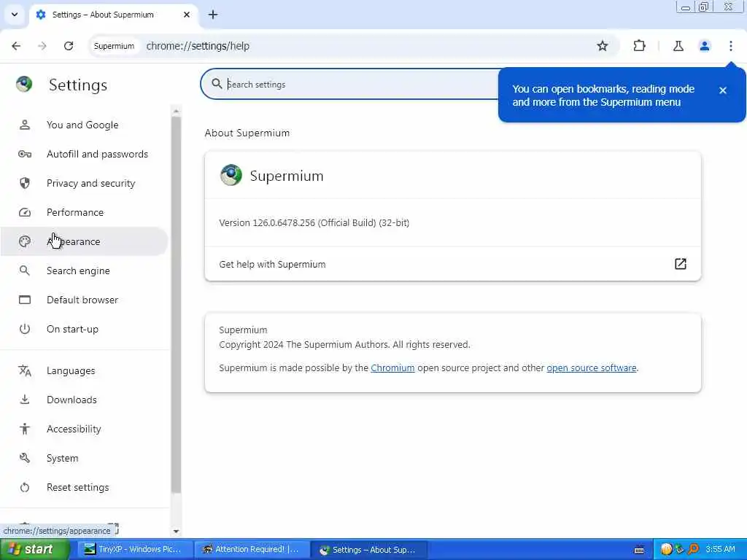Click the address bar URL
This screenshot has width=747, height=560.
point(198,46)
